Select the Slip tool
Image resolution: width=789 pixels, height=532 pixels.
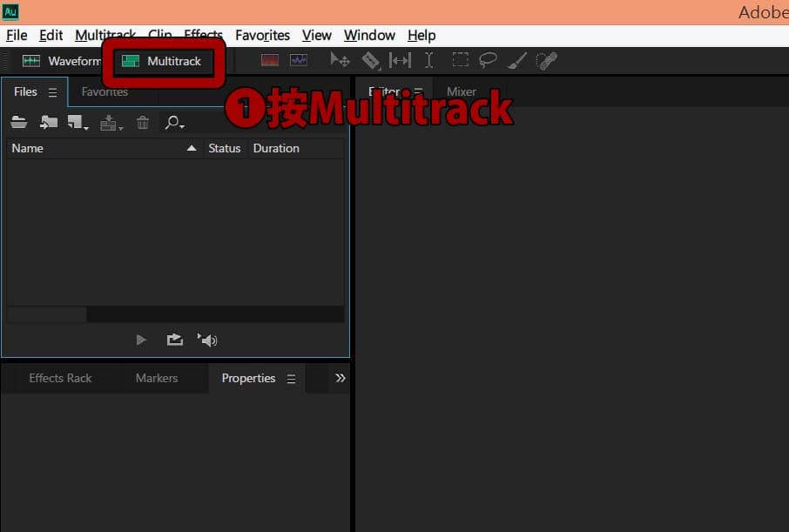tap(400, 60)
